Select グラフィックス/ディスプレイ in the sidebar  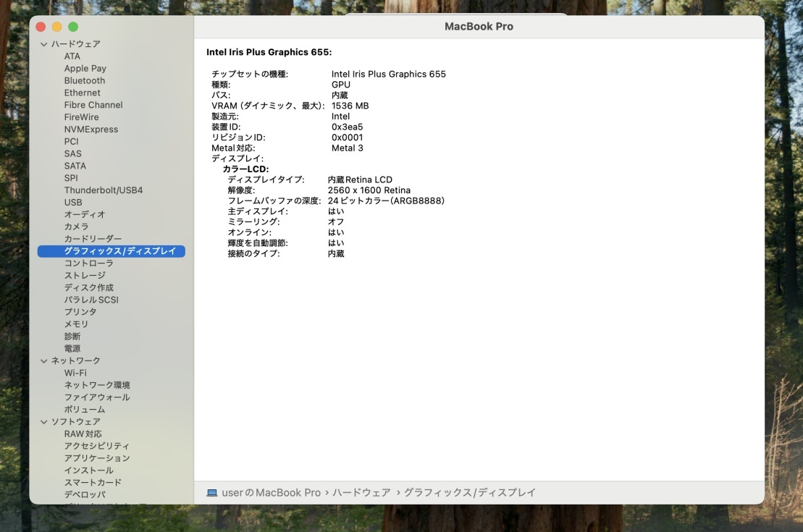coord(111,251)
